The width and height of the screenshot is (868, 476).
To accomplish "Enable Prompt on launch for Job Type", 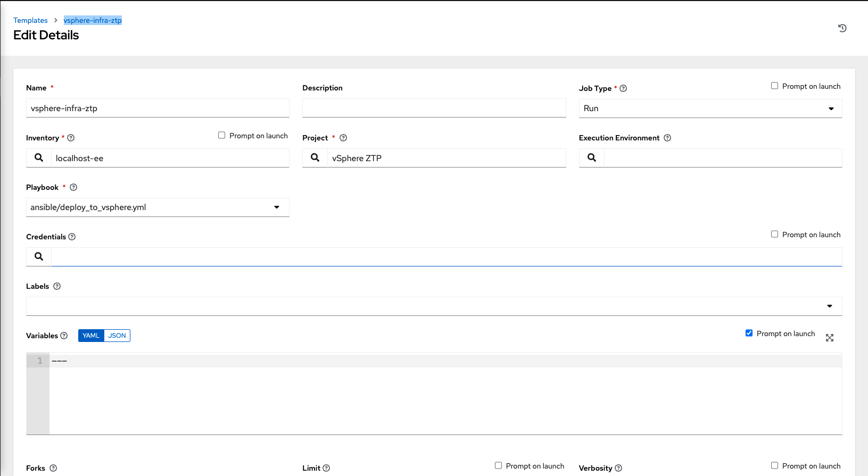I will coord(774,86).
